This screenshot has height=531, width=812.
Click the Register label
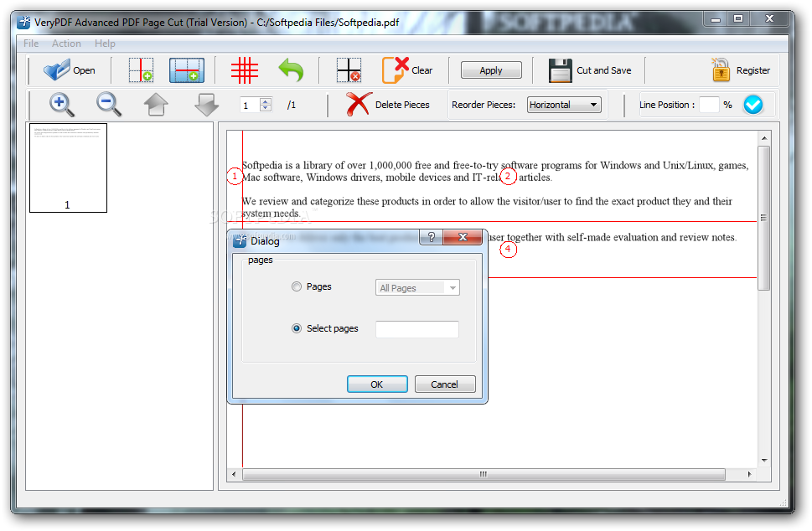point(753,70)
